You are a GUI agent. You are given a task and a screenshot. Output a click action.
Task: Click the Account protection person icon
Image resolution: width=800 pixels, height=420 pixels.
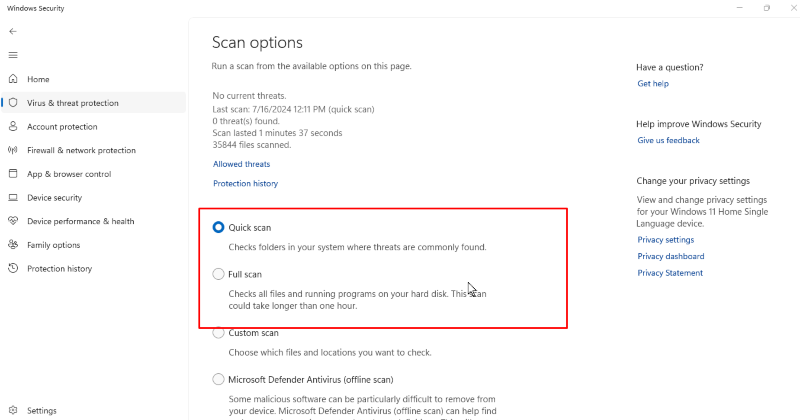point(13,126)
